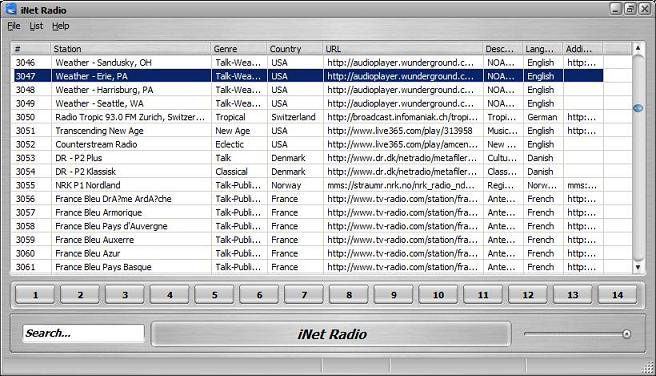Select station DR - P2 Plus
Viewport: 656px width, 376px height.
(x=79, y=158)
